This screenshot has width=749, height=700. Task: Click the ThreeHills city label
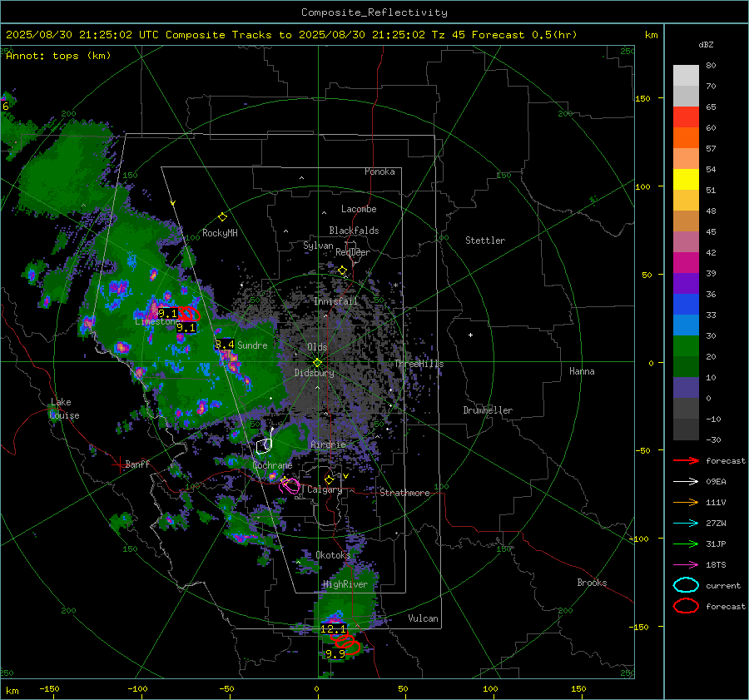point(419,364)
